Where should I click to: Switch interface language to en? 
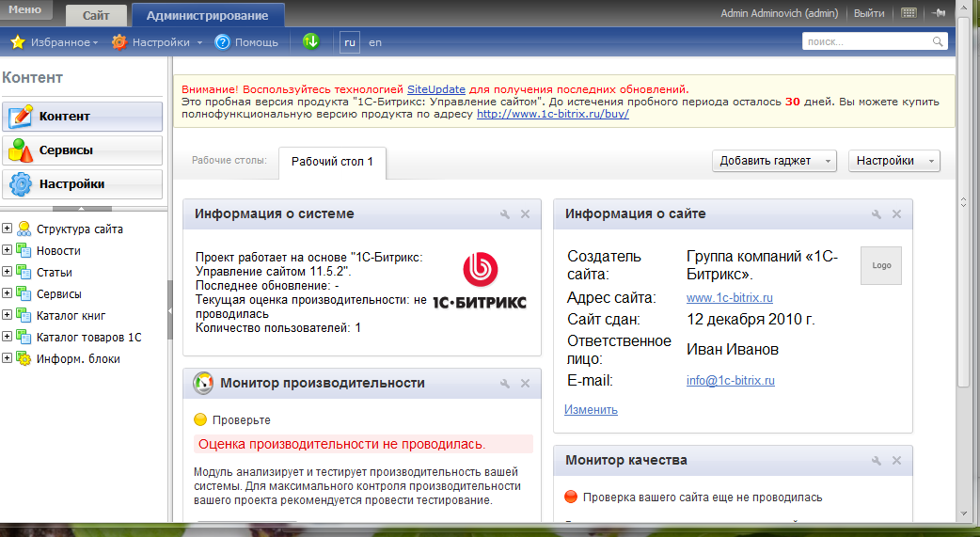click(375, 42)
